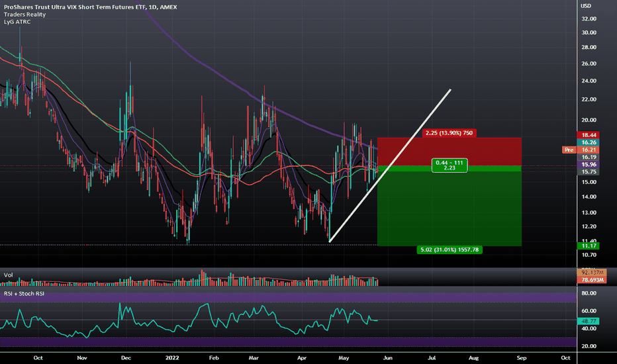617x364 pixels.
Task: Click the Dec label on the time axis
Action: 126,357
